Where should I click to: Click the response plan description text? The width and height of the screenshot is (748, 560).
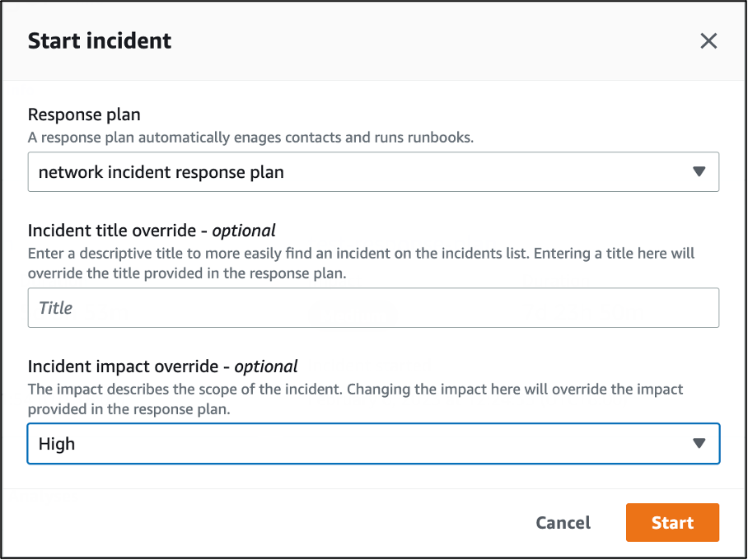click(x=250, y=138)
